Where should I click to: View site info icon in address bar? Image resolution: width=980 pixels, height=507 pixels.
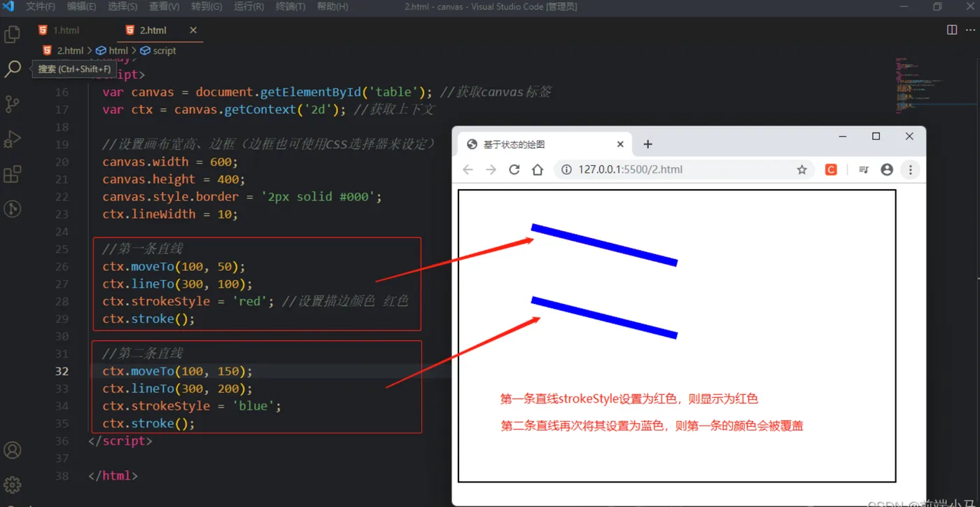(566, 169)
